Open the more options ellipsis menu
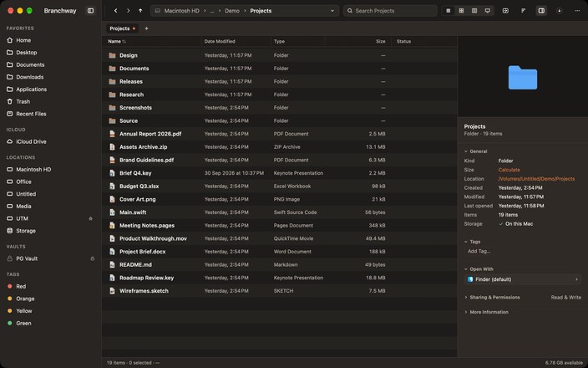 click(x=577, y=11)
